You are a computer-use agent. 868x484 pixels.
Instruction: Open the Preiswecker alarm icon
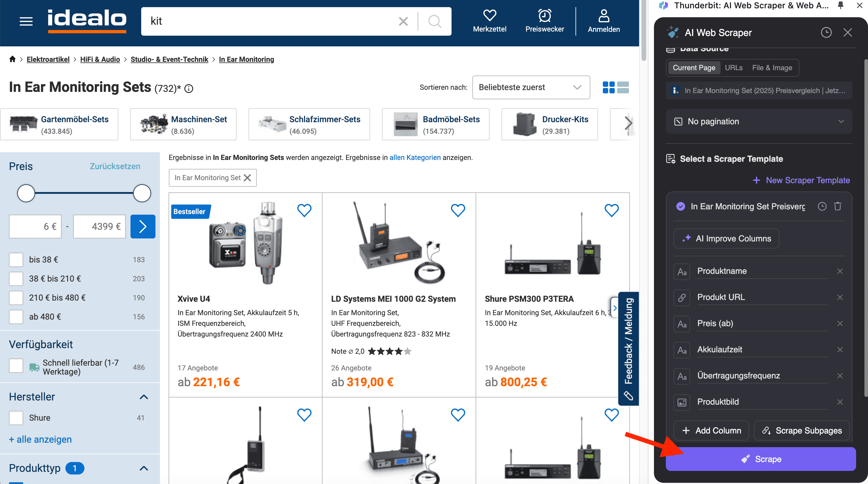coord(545,16)
